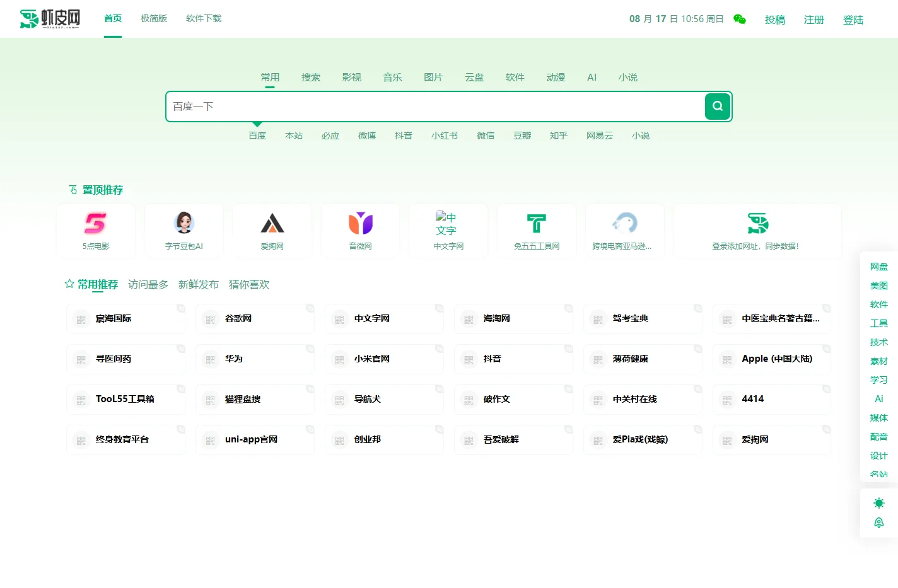Click the rocket back-to-top icon
Screen dimensions: 898x588
click(x=879, y=522)
